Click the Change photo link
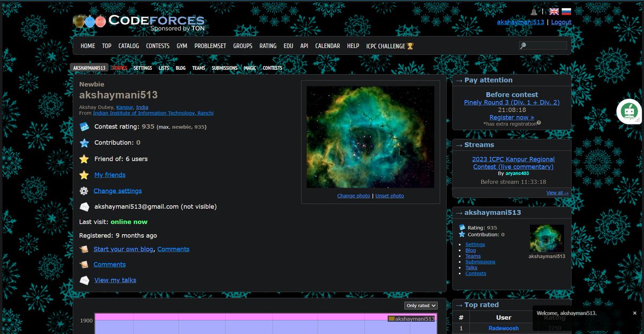This screenshot has height=334, width=644. 354,196
